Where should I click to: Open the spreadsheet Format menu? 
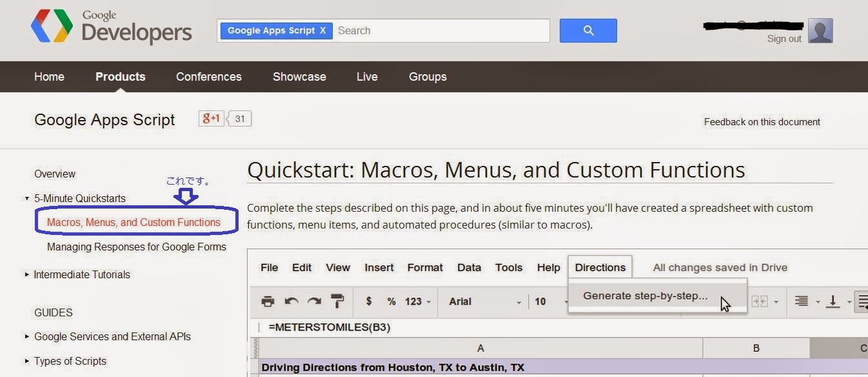[x=425, y=268]
